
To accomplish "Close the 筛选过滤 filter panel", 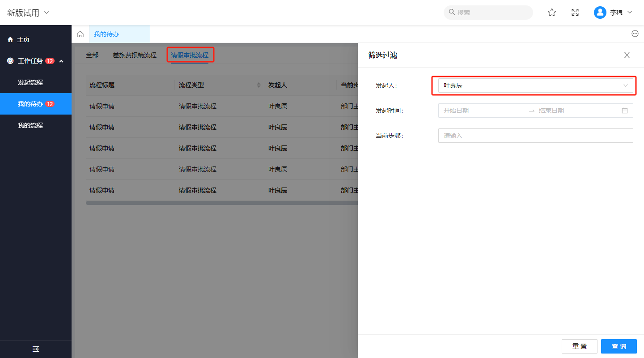I will 627,55.
